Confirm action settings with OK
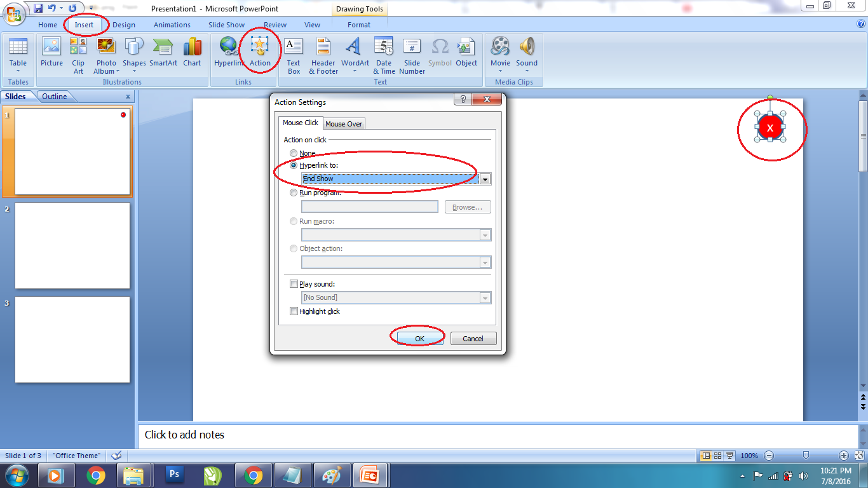Viewport: 868px width, 488px height. click(x=418, y=337)
